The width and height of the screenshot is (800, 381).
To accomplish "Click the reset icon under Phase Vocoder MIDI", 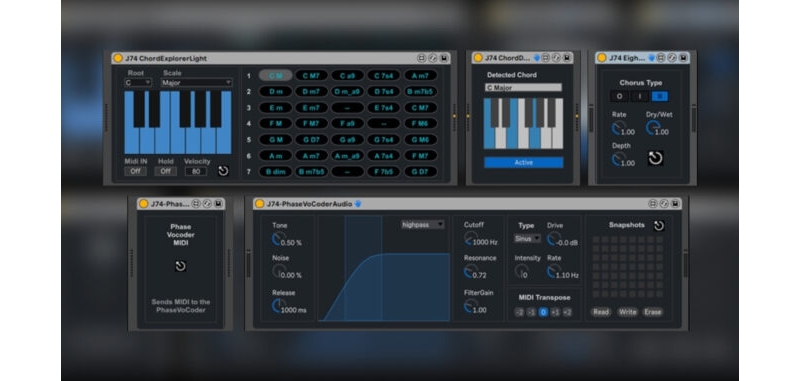I will point(180,266).
